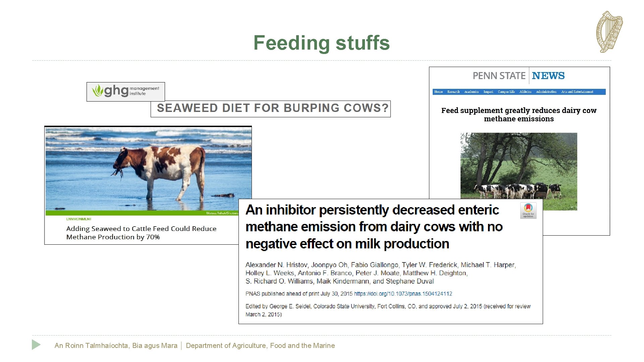Screen dimensions: 644x362
Task: Select Impact in the blue nav bar
Action: [x=488, y=92]
